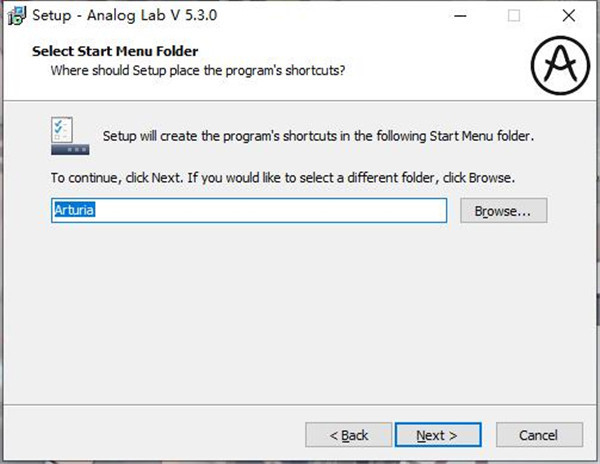
Task: Click the greyed-out maximize window icon
Action: pos(514,16)
